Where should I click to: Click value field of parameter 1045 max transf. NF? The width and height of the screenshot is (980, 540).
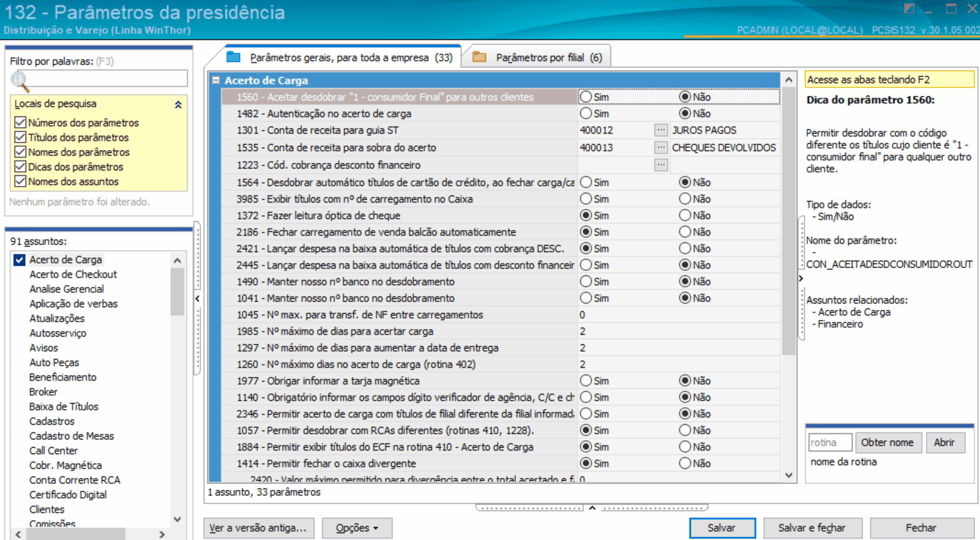(x=678, y=315)
